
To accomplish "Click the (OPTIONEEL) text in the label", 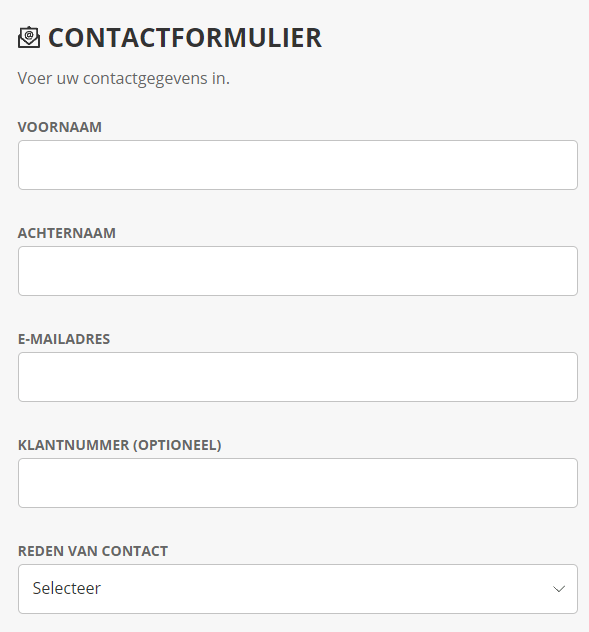I will [x=177, y=445].
